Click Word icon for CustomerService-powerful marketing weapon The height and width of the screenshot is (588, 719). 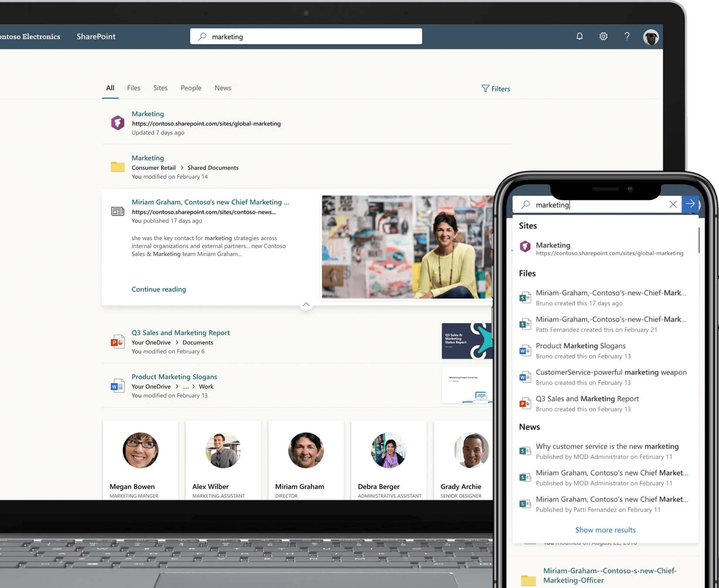(525, 377)
